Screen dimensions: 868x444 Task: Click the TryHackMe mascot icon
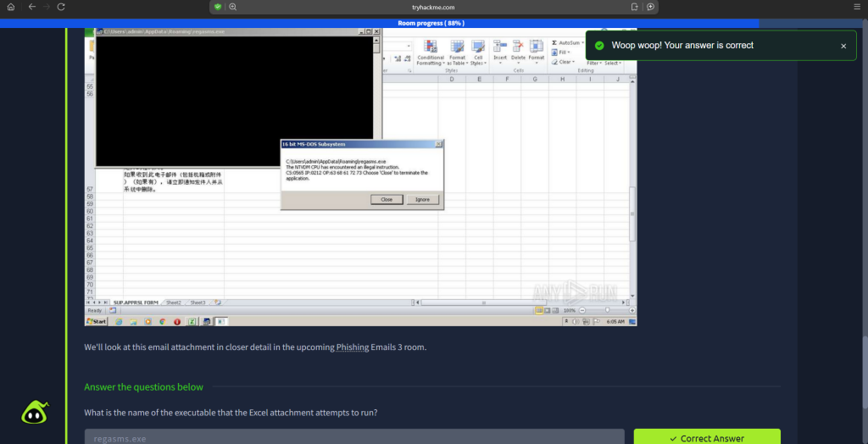(34, 413)
